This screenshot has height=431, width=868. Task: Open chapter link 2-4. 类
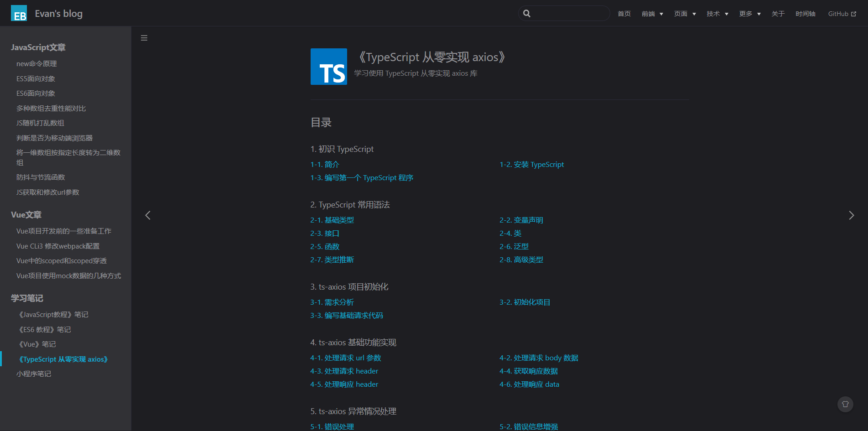click(510, 234)
